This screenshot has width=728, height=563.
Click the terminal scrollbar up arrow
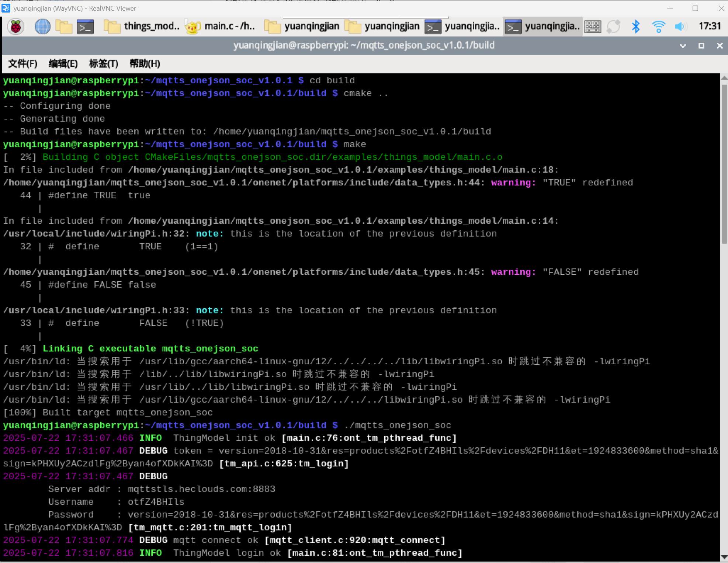pos(724,78)
